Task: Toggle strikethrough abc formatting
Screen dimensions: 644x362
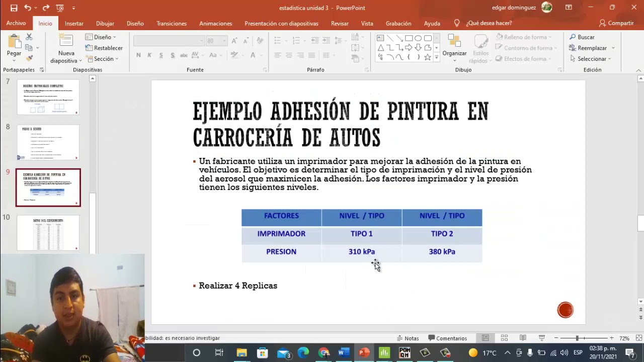Action: coord(184,55)
